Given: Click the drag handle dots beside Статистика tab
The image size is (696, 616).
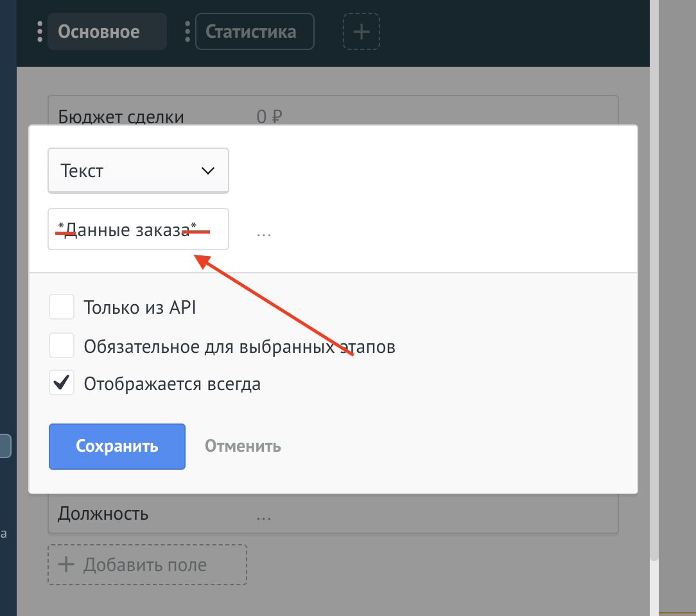Looking at the screenshot, I should coord(187,31).
